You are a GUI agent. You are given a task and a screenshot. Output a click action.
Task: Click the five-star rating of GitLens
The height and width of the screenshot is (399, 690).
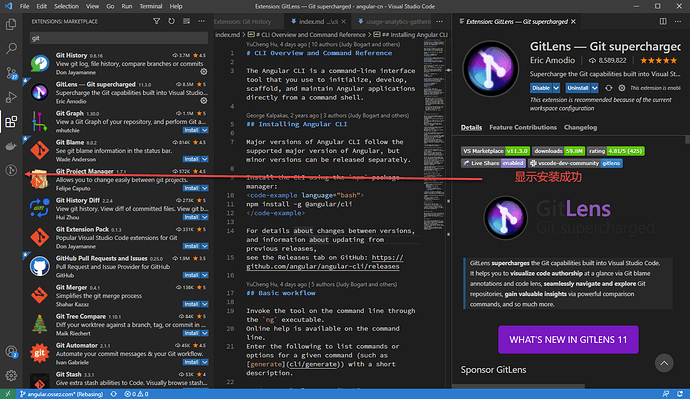pos(658,60)
